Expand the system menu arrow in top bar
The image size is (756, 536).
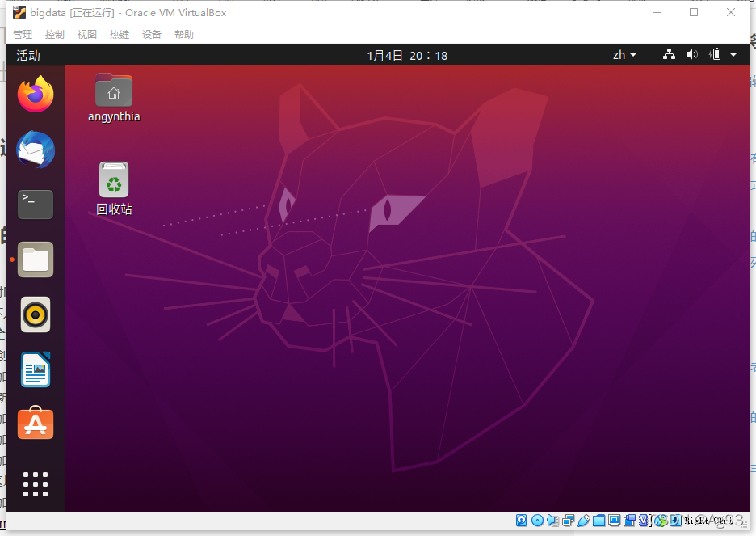click(733, 54)
